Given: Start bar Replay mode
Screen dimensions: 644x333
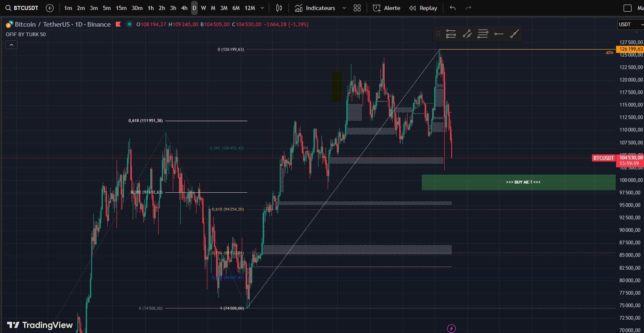Looking at the screenshot, I should tap(423, 8).
